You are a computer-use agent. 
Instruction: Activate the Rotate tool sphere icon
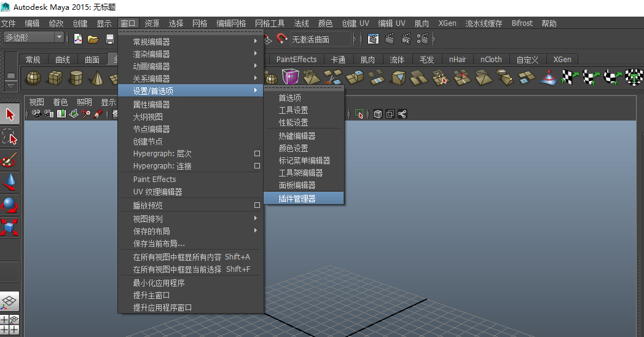pos(10,205)
